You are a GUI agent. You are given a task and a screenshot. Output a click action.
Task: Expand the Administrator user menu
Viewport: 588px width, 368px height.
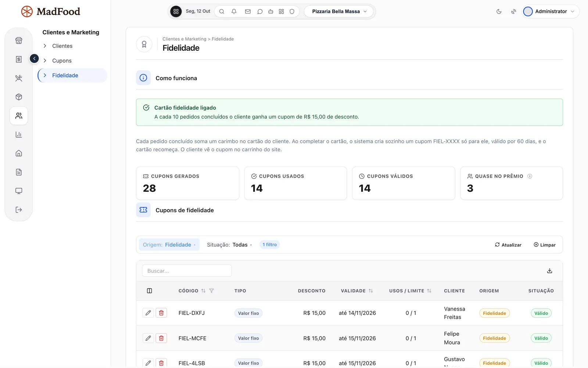(551, 11)
